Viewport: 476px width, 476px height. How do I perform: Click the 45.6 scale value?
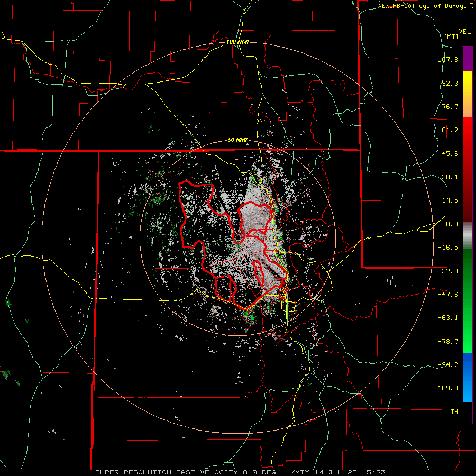click(x=450, y=153)
